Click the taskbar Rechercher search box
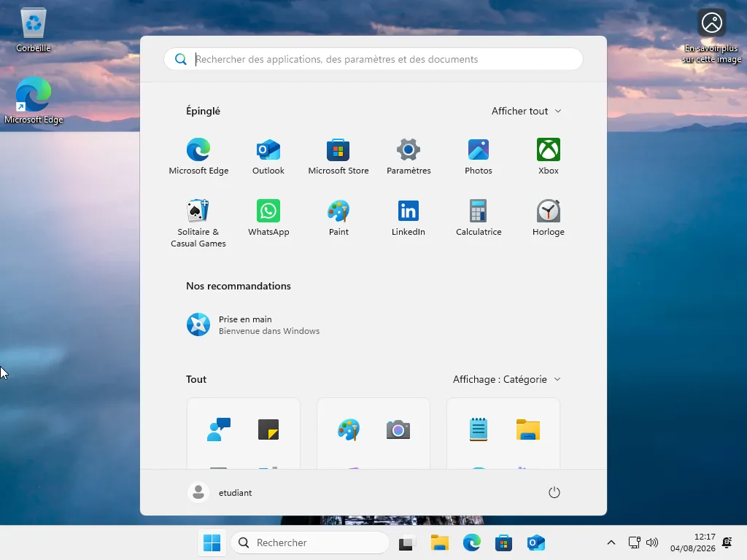This screenshot has width=747, height=560. (x=310, y=542)
